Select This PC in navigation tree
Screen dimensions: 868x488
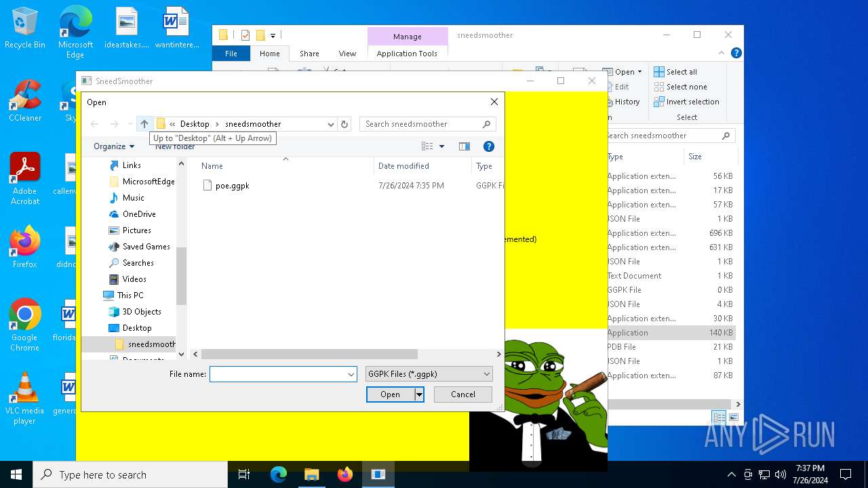click(x=130, y=296)
